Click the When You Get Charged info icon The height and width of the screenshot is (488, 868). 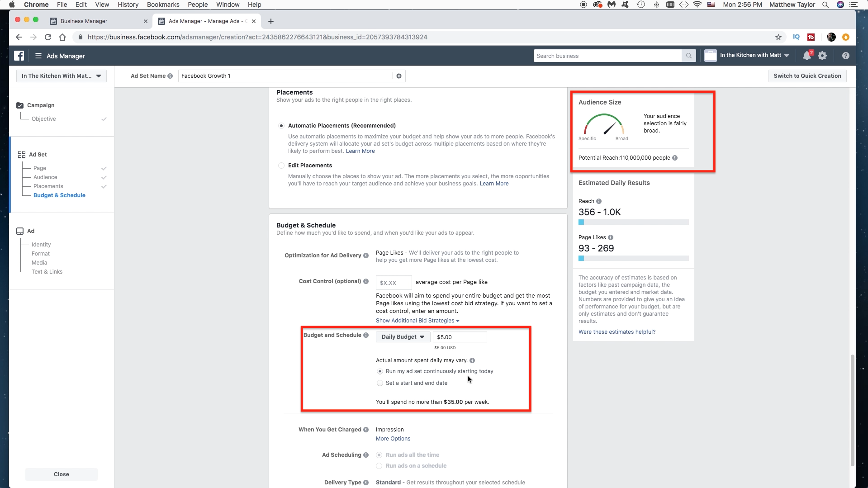pos(366,430)
